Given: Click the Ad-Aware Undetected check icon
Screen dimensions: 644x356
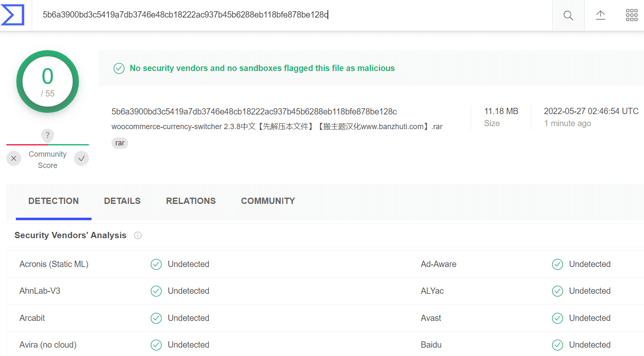Looking at the screenshot, I should pyautogui.click(x=558, y=264).
